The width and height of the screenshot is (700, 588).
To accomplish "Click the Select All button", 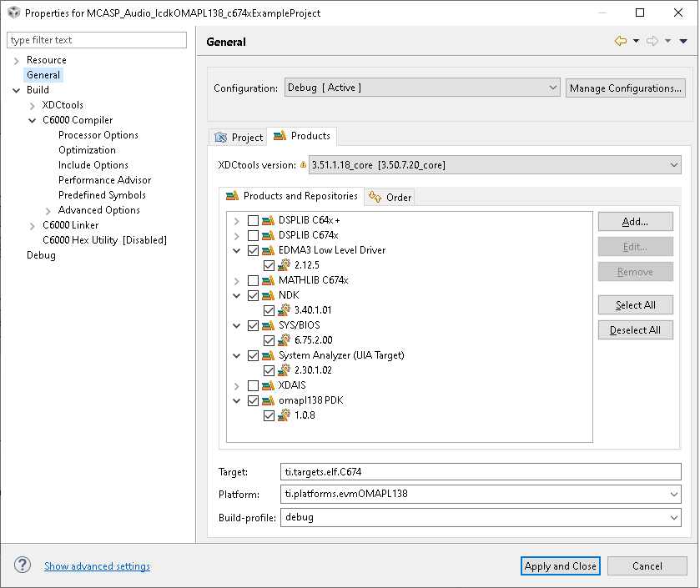I will click(x=635, y=304).
